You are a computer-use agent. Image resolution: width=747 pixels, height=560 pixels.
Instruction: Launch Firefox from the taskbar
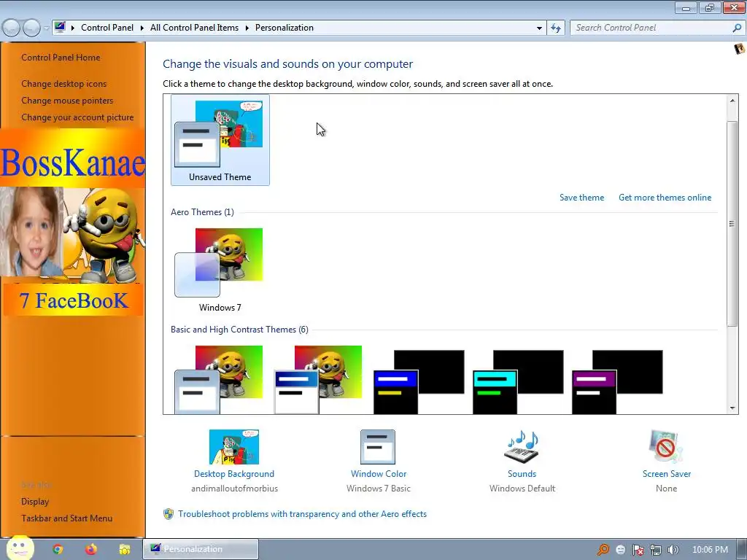click(x=91, y=549)
